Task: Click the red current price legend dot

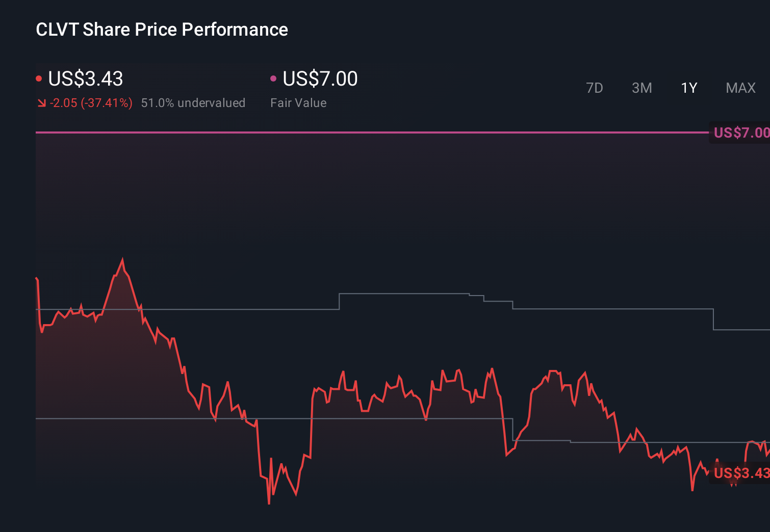Action: tap(39, 78)
